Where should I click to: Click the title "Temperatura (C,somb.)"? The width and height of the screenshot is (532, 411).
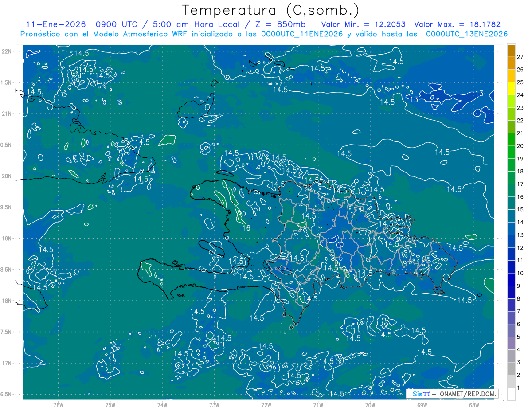click(271, 10)
